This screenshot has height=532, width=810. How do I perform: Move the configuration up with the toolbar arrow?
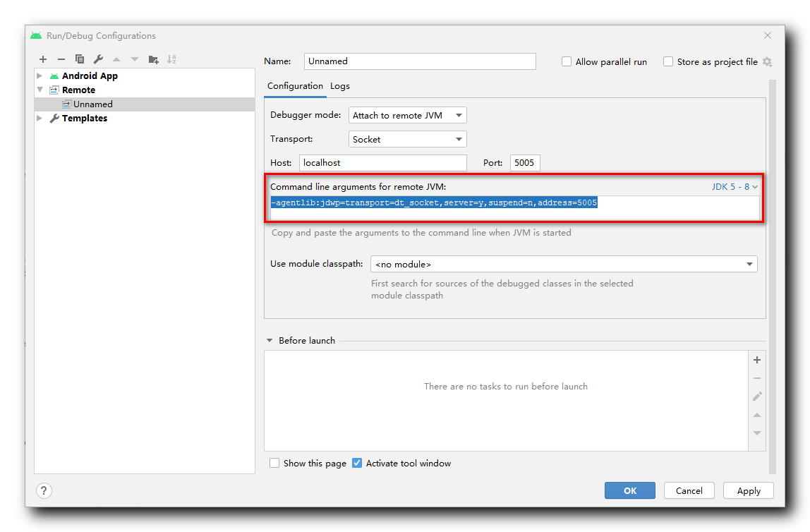pyautogui.click(x=116, y=59)
